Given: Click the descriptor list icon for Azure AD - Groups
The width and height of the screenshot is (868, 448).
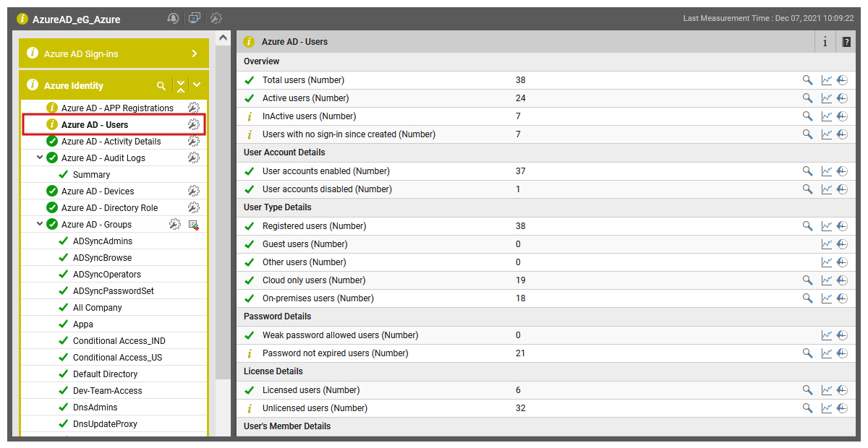Looking at the screenshot, I should pos(194,225).
